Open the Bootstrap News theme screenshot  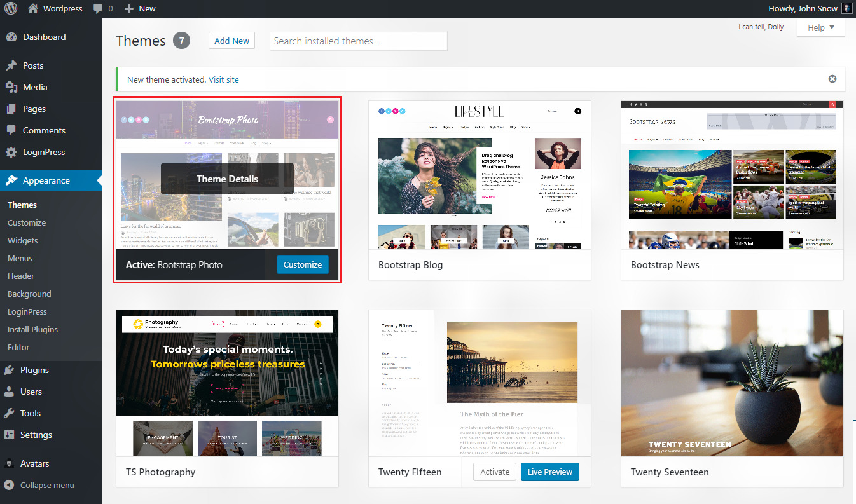(x=733, y=175)
